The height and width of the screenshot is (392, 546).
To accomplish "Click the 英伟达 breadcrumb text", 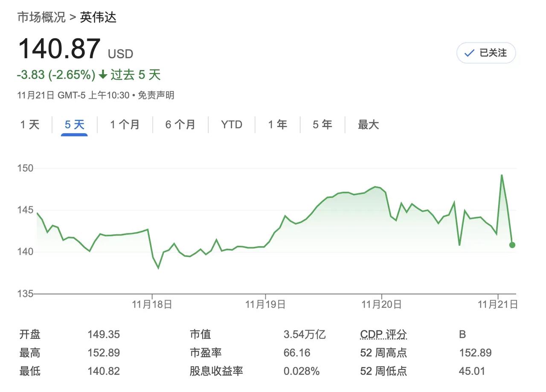I will click(x=98, y=17).
